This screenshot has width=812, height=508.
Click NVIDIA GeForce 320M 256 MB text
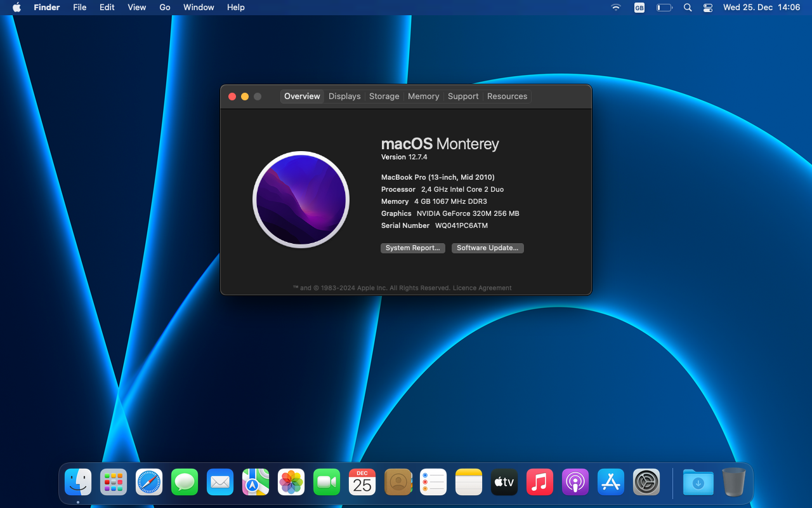[468, 213]
